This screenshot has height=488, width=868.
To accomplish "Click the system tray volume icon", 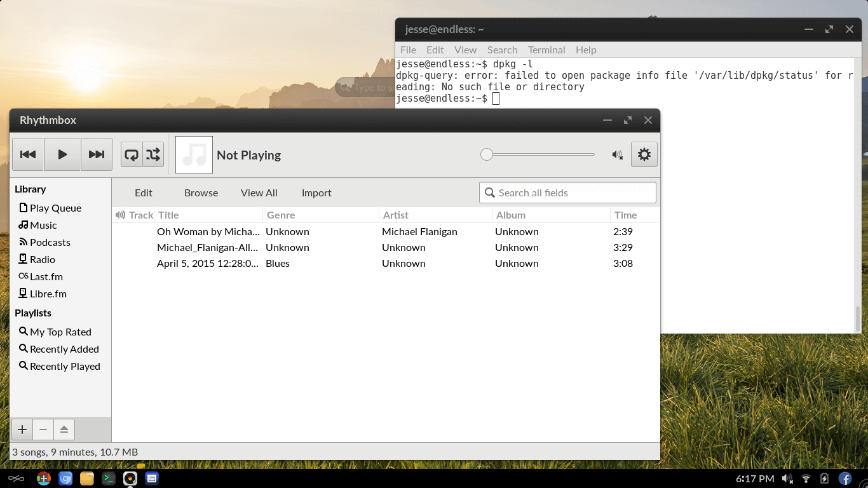I will (787, 478).
